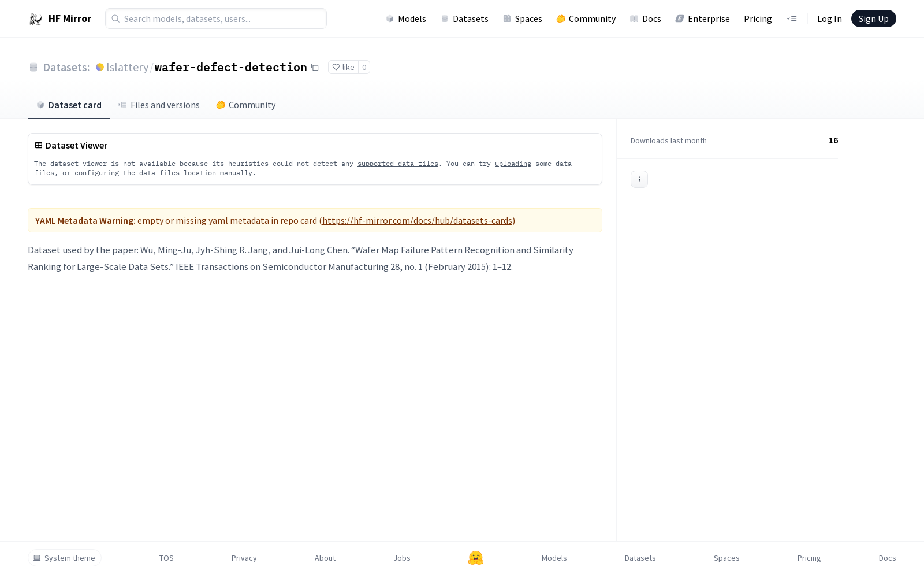Open Spaces in the footer

pos(726,558)
